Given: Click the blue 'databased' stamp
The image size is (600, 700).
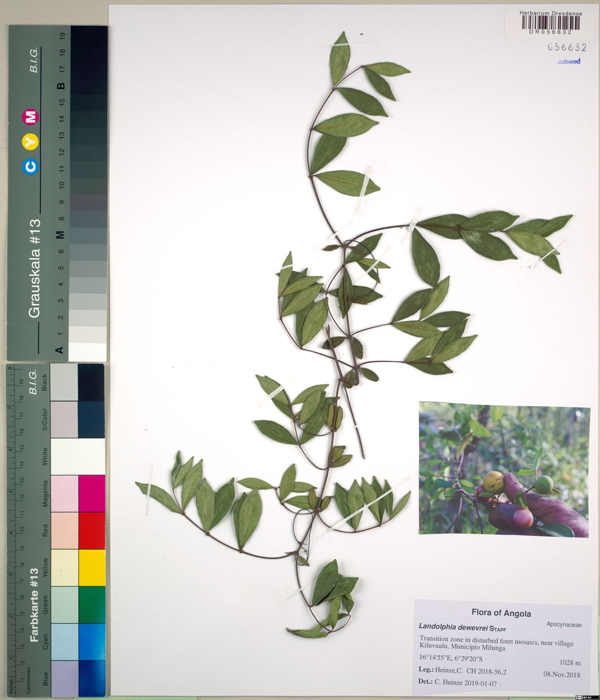Looking at the screenshot, I should point(568,61).
